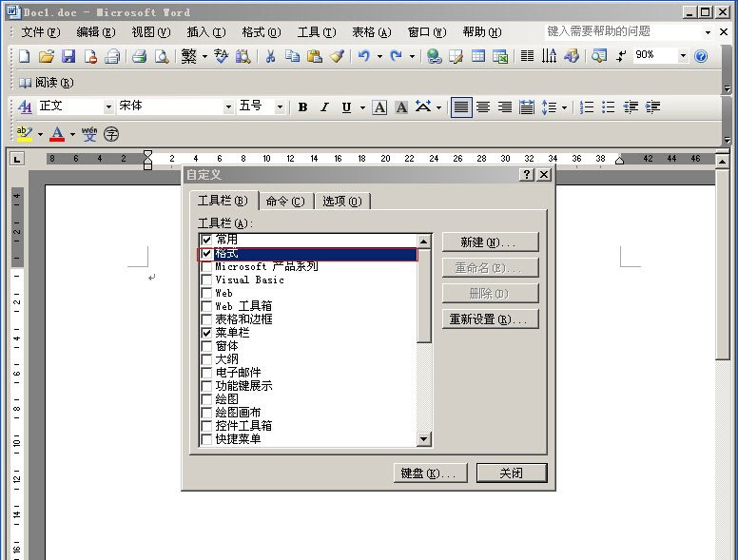Screen dimensions: 738x560
Task: Click the 关闭 button in dialog
Action: pyautogui.click(x=512, y=473)
